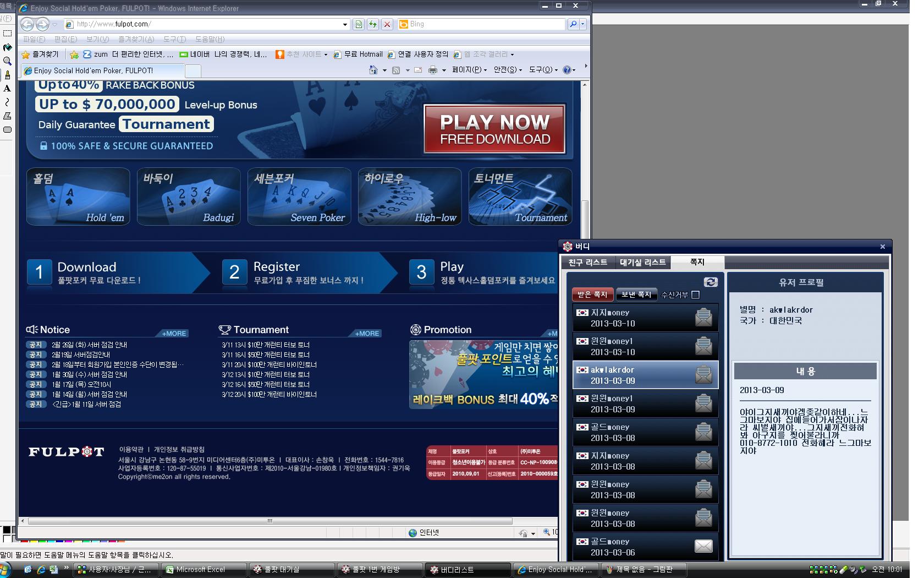The width and height of the screenshot is (924, 578).
Task: Open the 홀덤 Hold 'em game card
Action: pyautogui.click(x=78, y=197)
